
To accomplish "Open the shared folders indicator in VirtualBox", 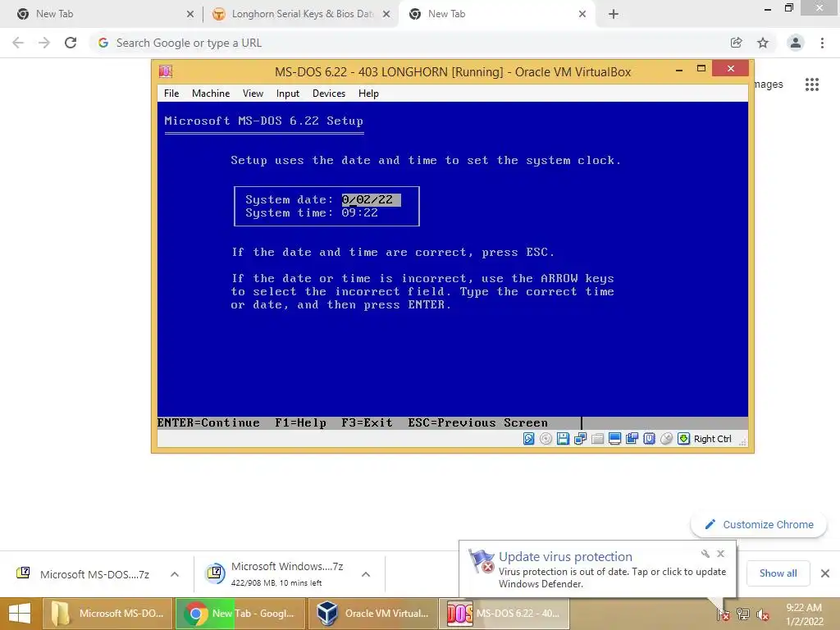I will pyautogui.click(x=597, y=439).
